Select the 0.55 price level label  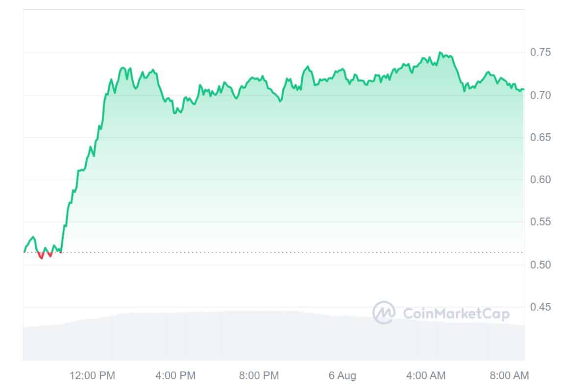coord(540,222)
